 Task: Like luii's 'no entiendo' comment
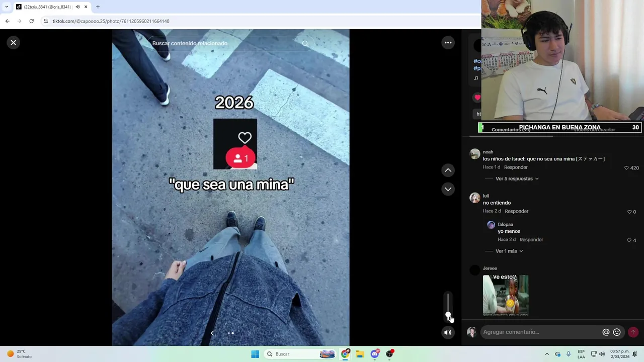[x=629, y=212]
